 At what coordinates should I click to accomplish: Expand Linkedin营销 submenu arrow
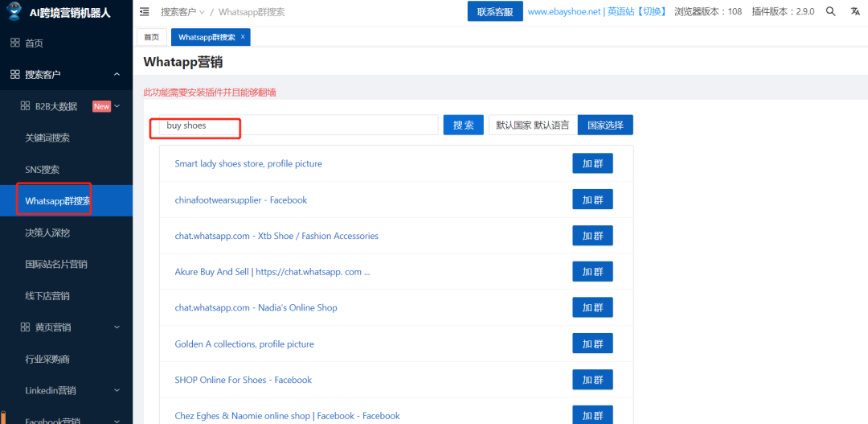[x=117, y=390]
